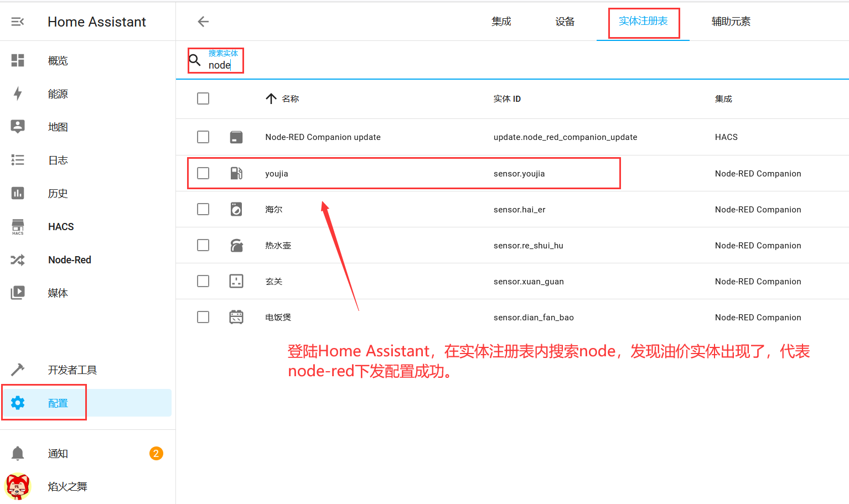The height and width of the screenshot is (504, 849).
Task: Toggle checkbox for Node-RED Companion update
Action: click(203, 137)
